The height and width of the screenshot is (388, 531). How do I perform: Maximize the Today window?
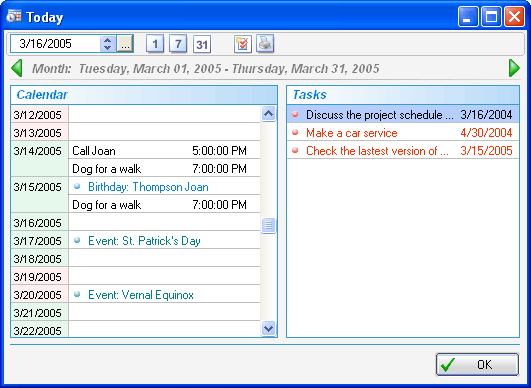click(491, 17)
